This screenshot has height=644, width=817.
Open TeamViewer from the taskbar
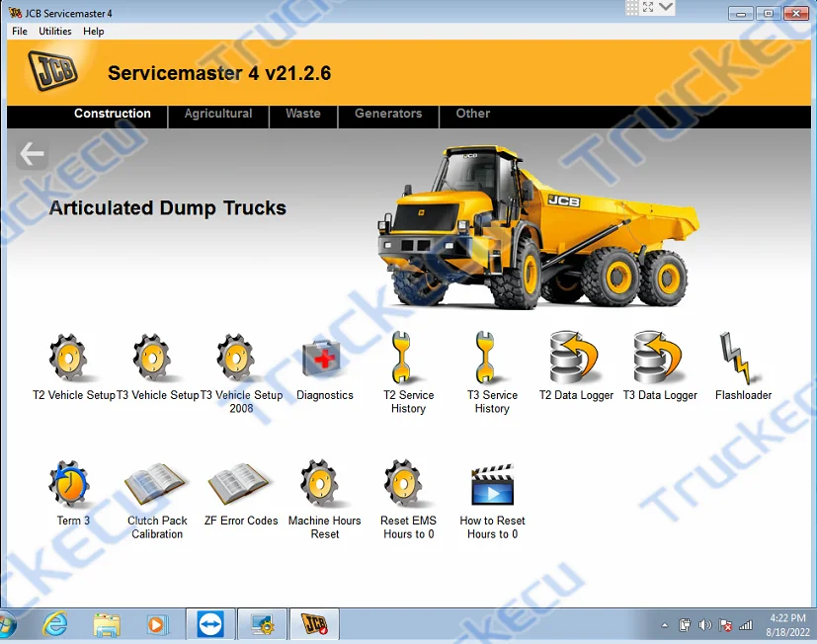(x=209, y=624)
